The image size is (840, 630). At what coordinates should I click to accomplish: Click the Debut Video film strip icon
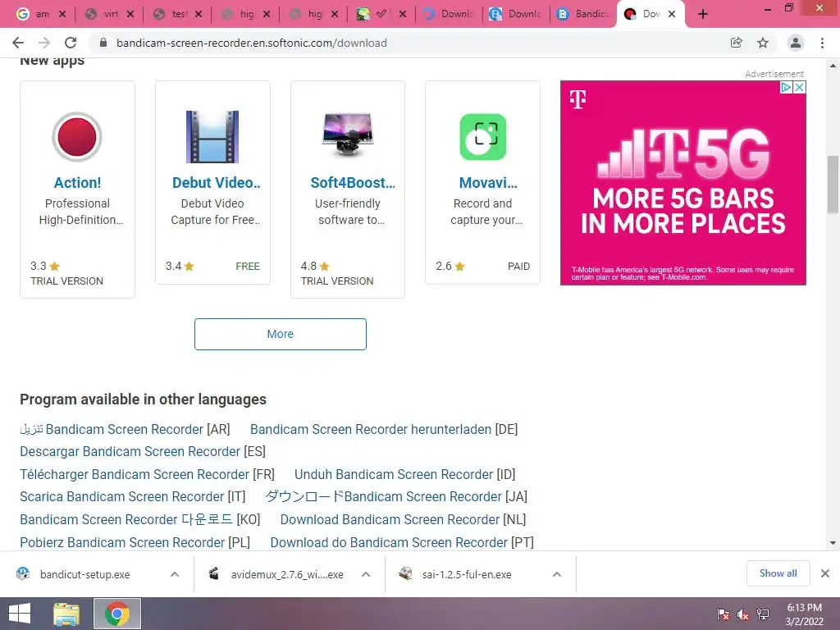[212, 137]
